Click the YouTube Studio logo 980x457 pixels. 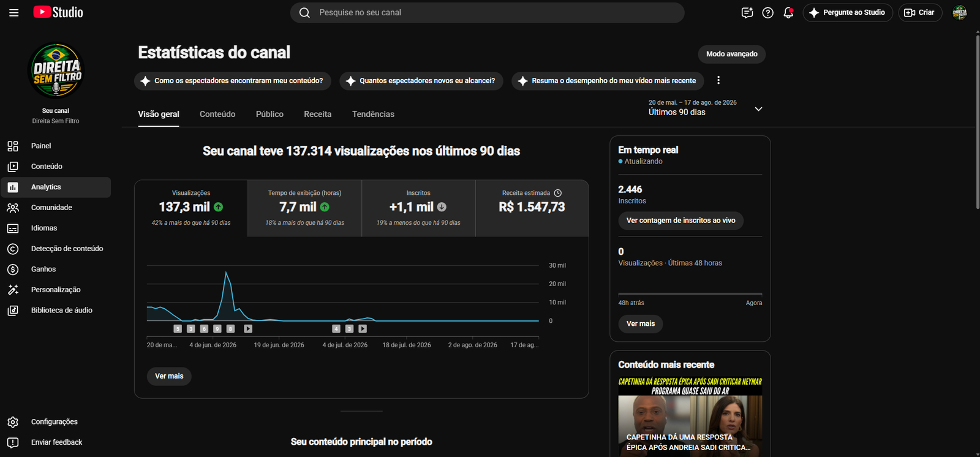58,12
